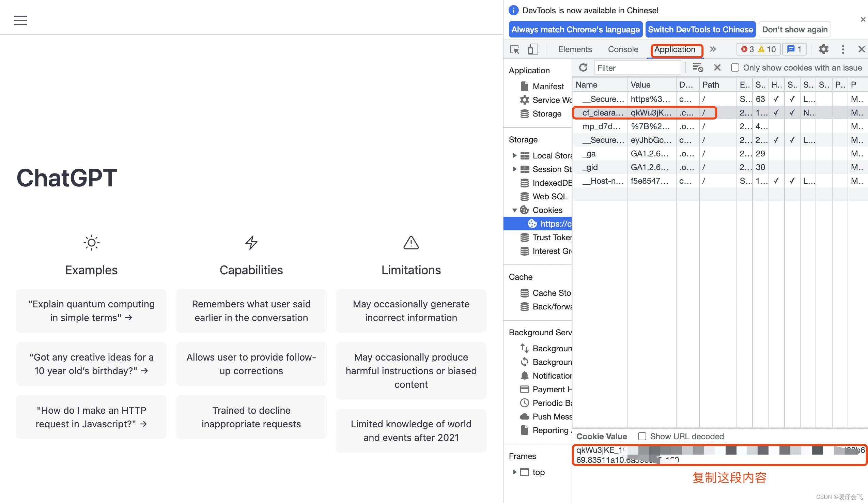This screenshot has height=503, width=868.
Task: Sort cookies by Path column header
Action: (718, 85)
